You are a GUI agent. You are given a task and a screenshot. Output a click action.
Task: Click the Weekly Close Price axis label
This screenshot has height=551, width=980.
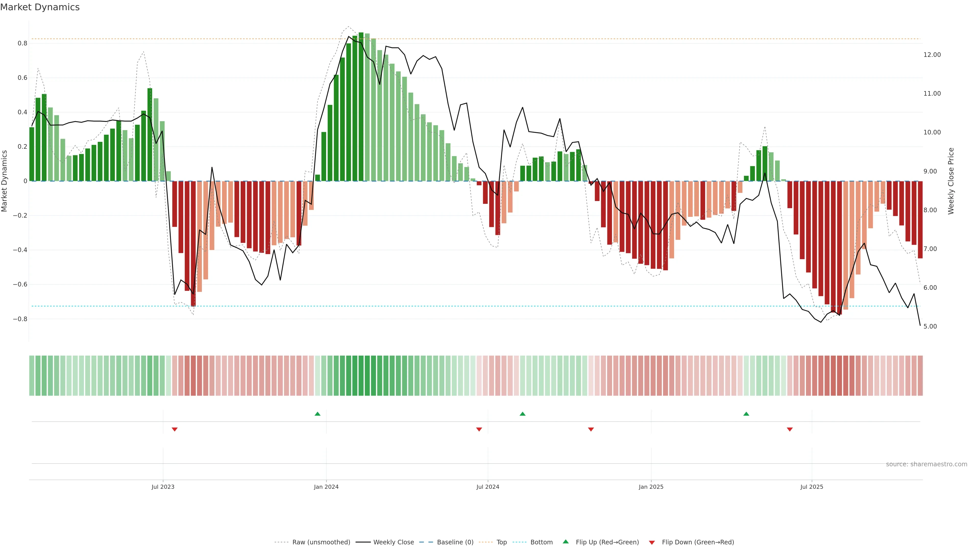[x=951, y=181]
